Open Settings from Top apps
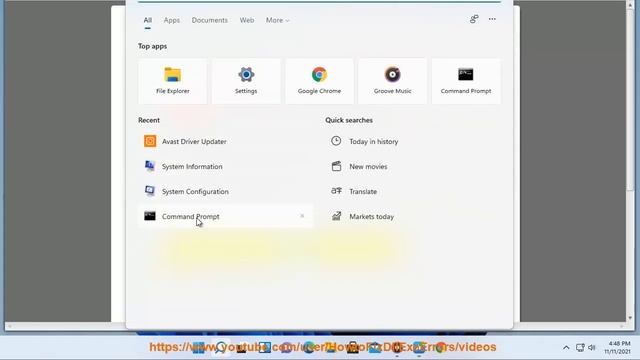 (246, 81)
